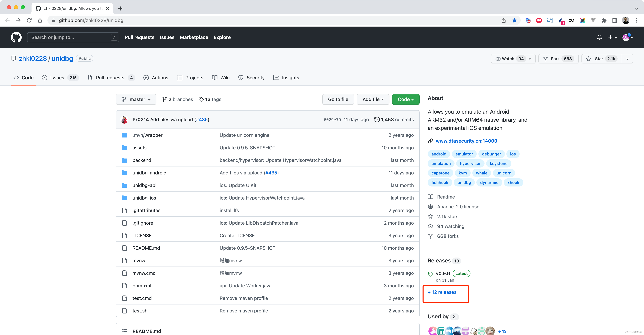
Task: Expand the Star lists dropdown arrow
Action: [x=627, y=59]
